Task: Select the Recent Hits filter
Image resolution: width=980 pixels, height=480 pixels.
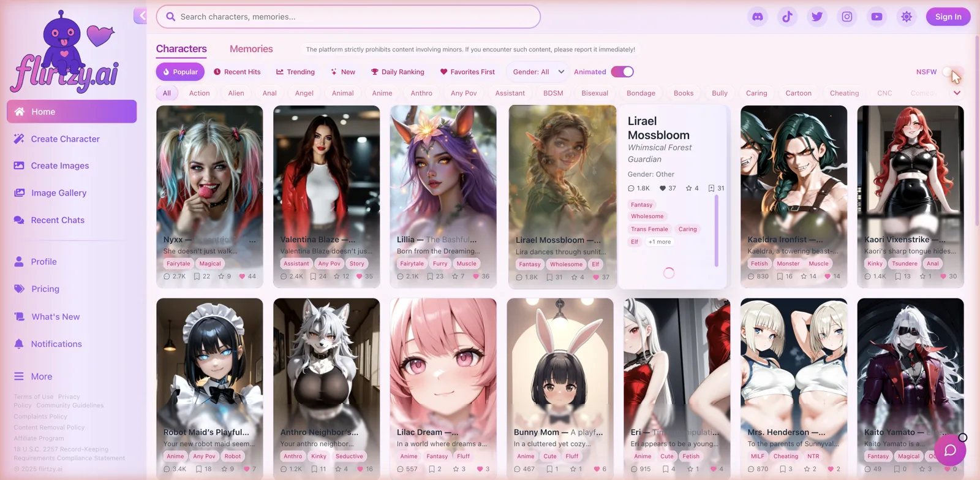Action: coord(237,72)
